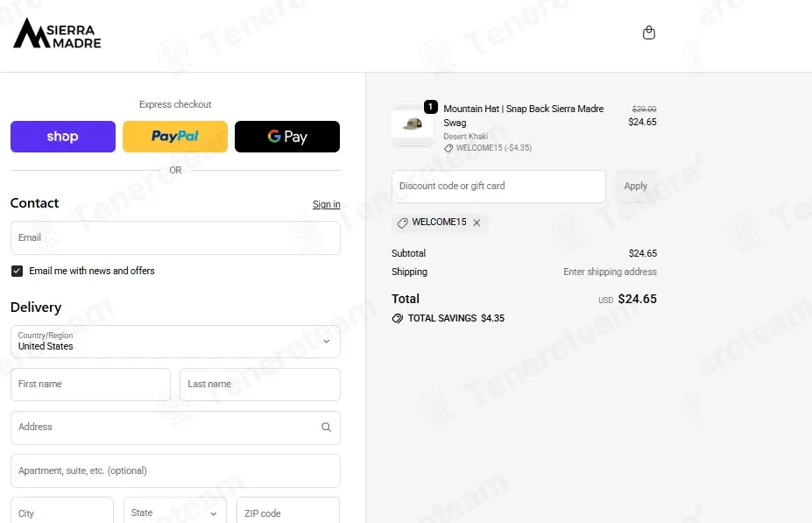Click the First name field
The height and width of the screenshot is (523, 812).
click(x=90, y=385)
